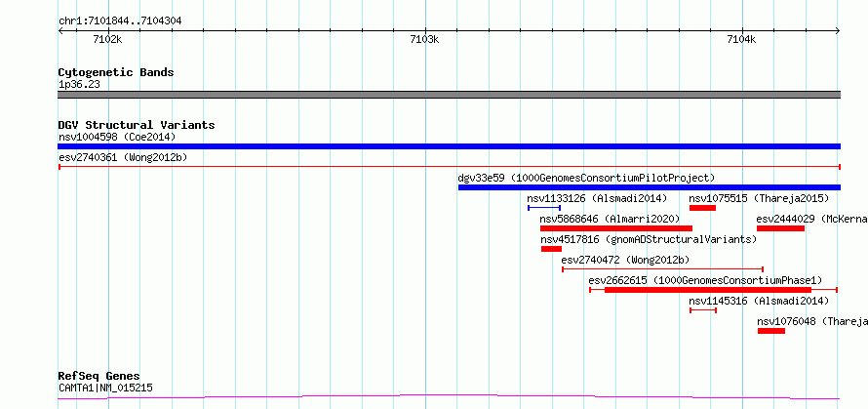Click the 7103k ruler tick label
Image resolution: width=868 pixels, height=409 pixels.
(x=424, y=39)
